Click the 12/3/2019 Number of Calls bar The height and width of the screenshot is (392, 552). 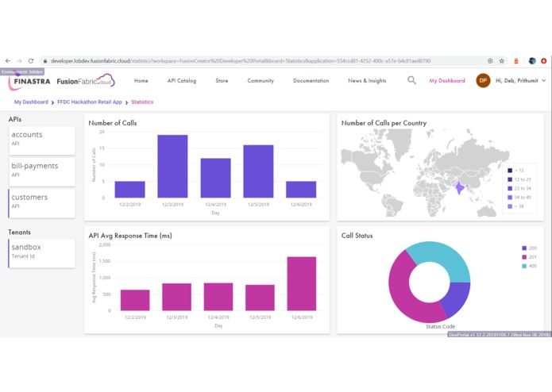tap(172, 167)
